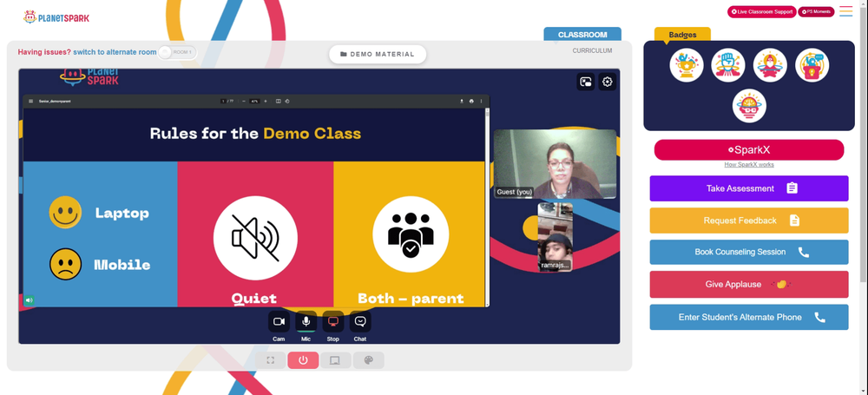The height and width of the screenshot is (395, 868).
Task: Click the red power button
Action: pyautogui.click(x=303, y=360)
